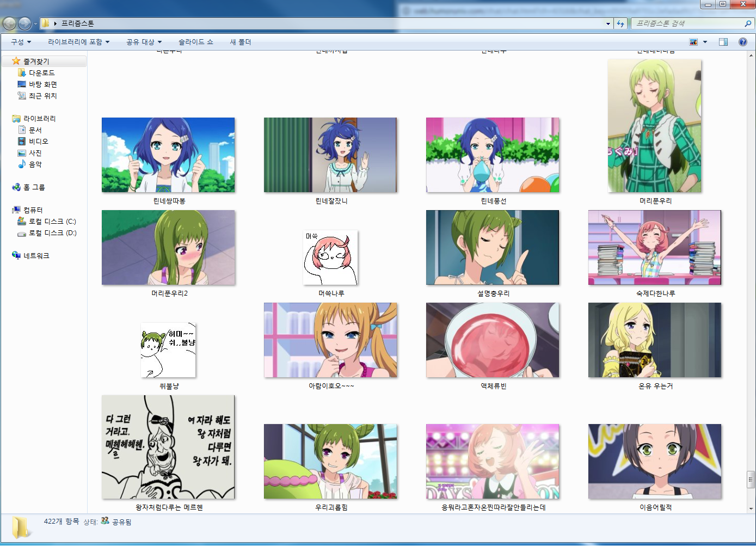Select the 왕자처럼다루는 메르헨 thumbnail
Image resolution: width=756 pixels, height=546 pixels.
point(168,447)
